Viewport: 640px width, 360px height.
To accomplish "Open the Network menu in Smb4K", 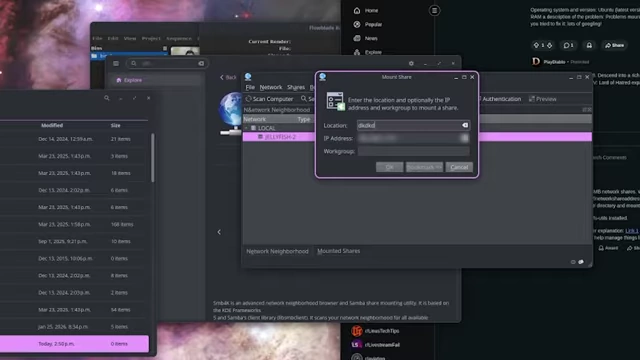I will tap(271, 87).
